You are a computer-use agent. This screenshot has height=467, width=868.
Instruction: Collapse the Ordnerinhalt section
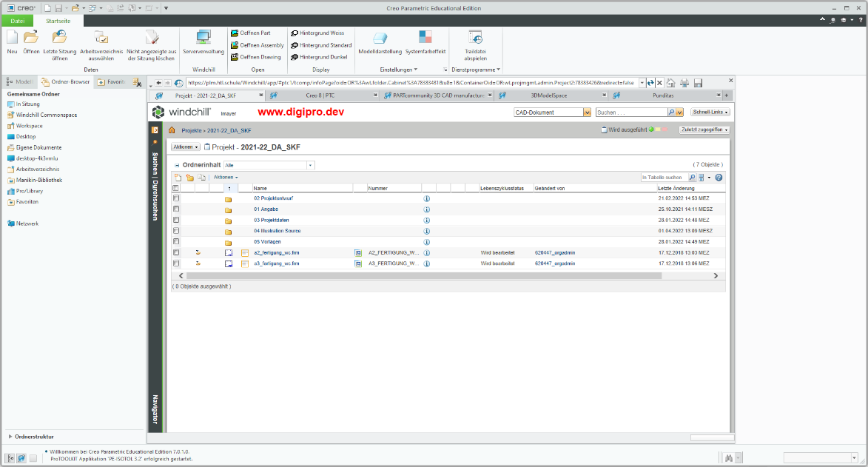pos(177,165)
